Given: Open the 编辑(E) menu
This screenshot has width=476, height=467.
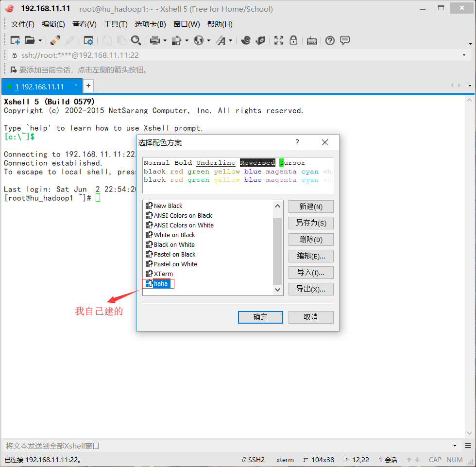Looking at the screenshot, I should pyautogui.click(x=53, y=24).
